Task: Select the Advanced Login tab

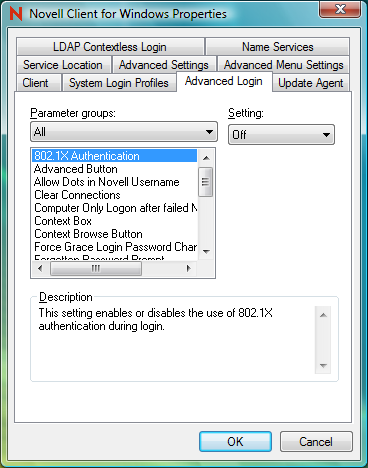Action: (x=224, y=81)
